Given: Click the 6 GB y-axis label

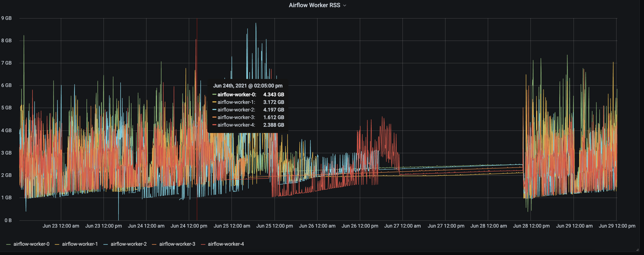Looking at the screenshot, I should (x=7, y=85).
